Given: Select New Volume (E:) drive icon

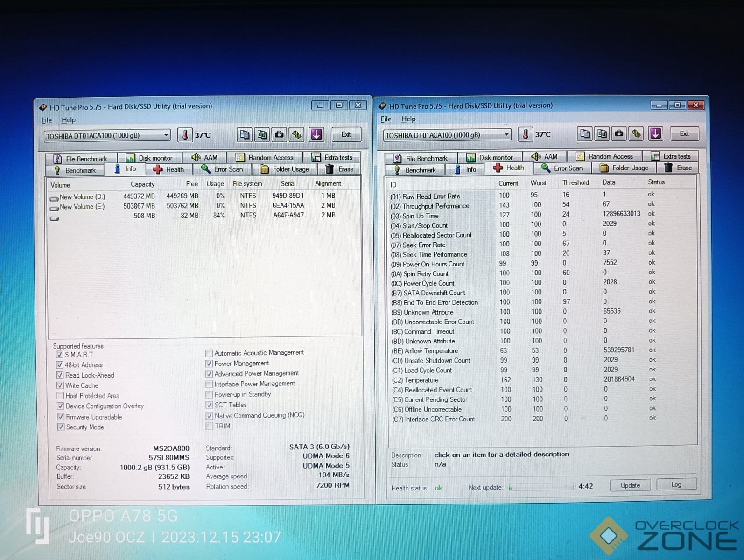Looking at the screenshot, I should 54,208.
